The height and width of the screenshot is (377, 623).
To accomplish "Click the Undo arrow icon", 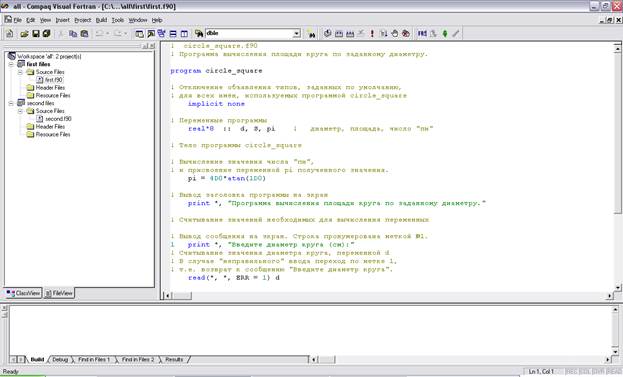I will (x=99, y=34).
